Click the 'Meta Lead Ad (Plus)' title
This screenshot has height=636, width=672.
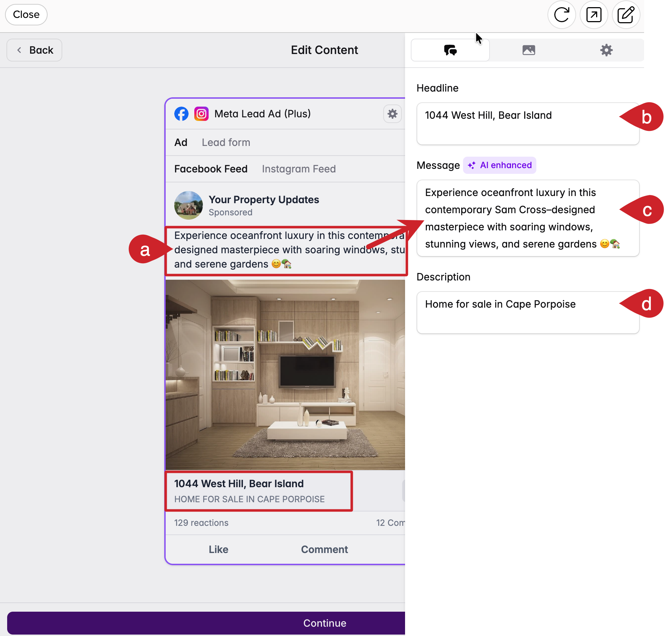click(263, 114)
